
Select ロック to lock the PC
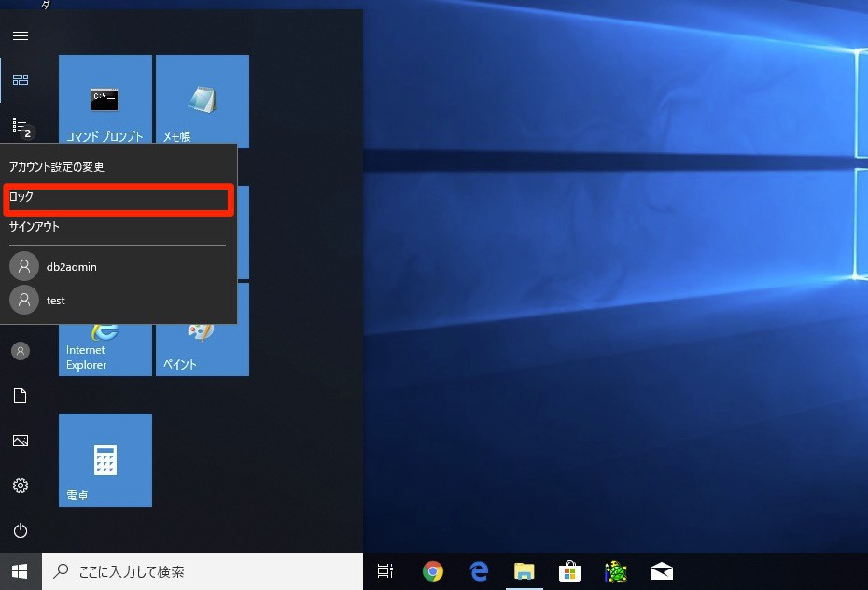point(119,196)
